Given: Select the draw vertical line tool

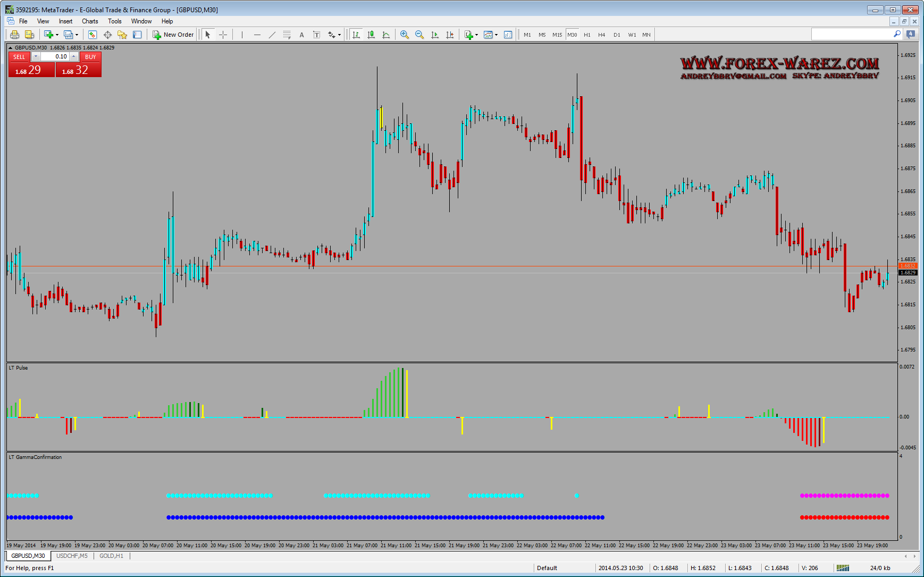Looking at the screenshot, I should [x=242, y=35].
